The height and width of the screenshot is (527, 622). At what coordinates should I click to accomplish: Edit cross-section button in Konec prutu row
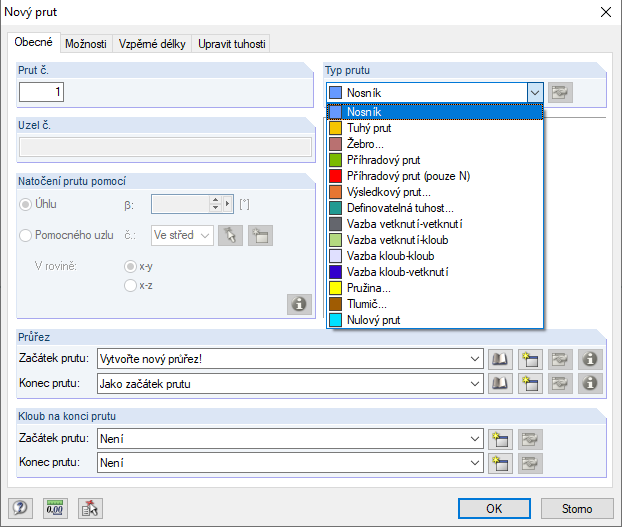(560, 383)
